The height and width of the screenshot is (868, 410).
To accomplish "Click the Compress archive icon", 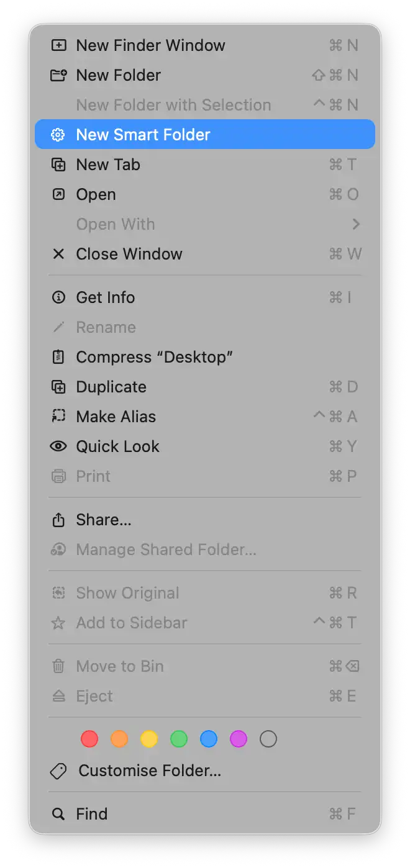I will pos(58,357).
